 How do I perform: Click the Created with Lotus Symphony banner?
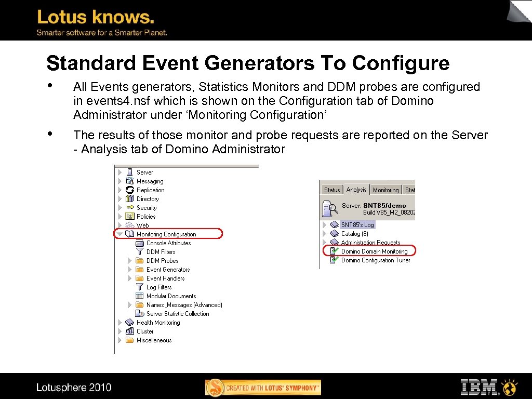coord(263,387)
